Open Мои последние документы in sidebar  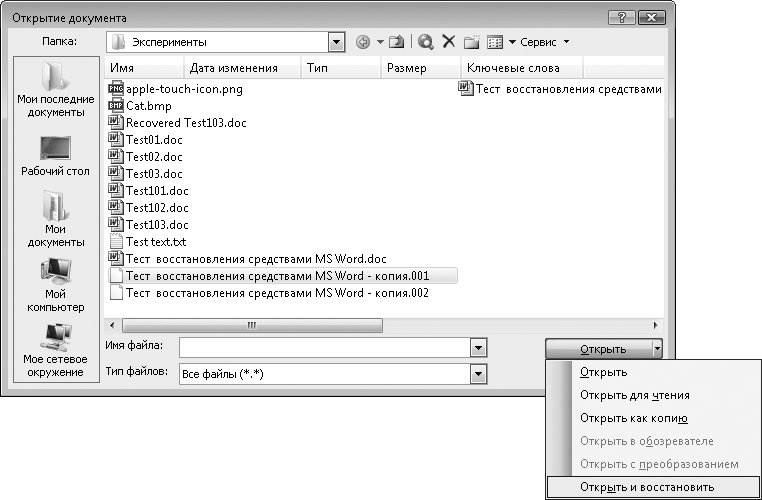point(56,92)
